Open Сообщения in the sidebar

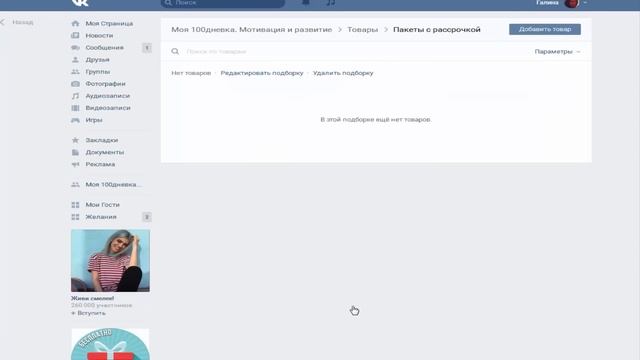pos(104,48)
